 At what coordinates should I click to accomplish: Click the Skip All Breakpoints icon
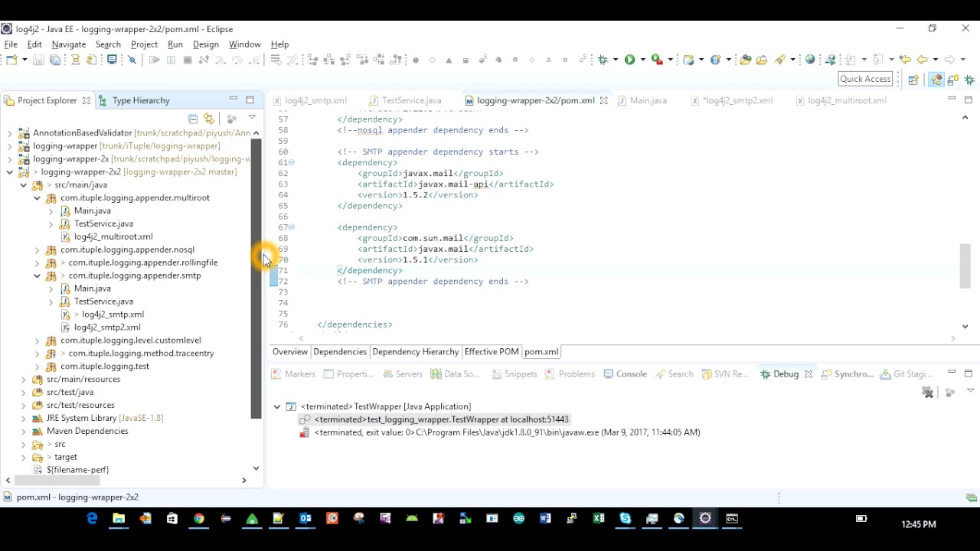coord(132,60)
